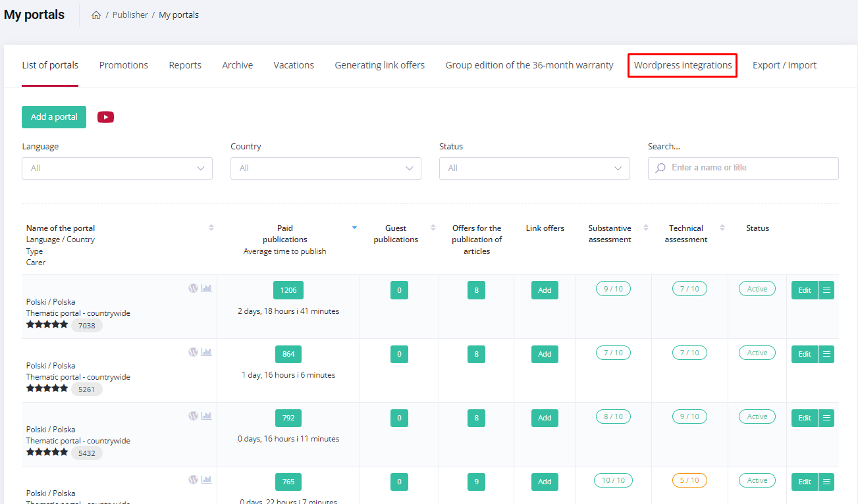This screenshot has height=504, width=858.
Task: Click the search name or title field
Action: 743,168
